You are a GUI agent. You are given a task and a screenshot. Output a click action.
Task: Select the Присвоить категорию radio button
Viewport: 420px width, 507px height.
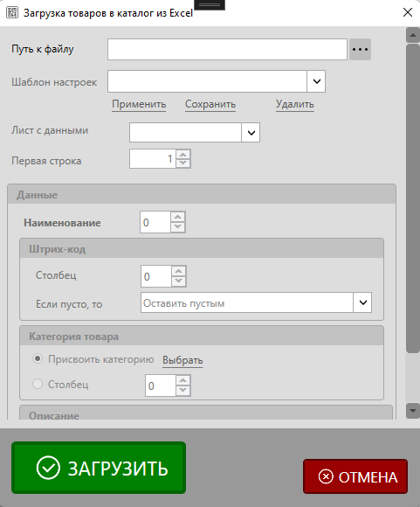38,358
